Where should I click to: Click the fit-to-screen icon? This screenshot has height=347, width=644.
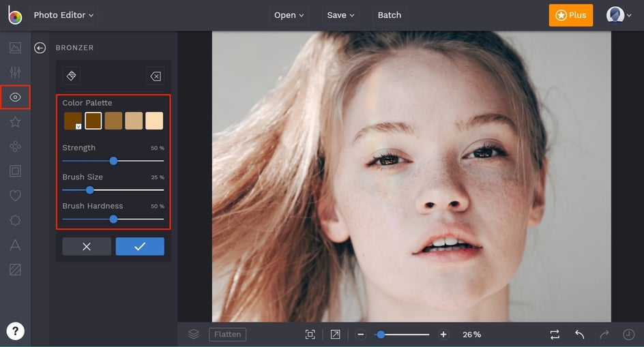pos(310,334)
